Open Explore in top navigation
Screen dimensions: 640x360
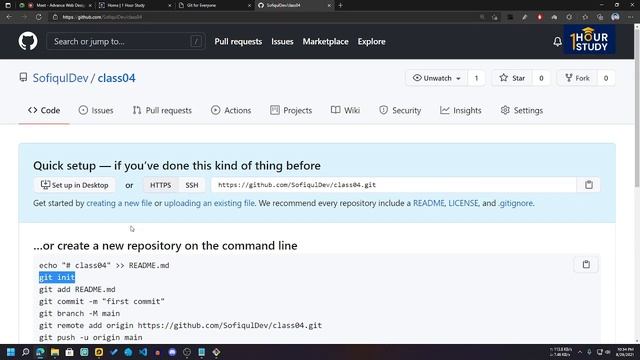tap(371, 42)
